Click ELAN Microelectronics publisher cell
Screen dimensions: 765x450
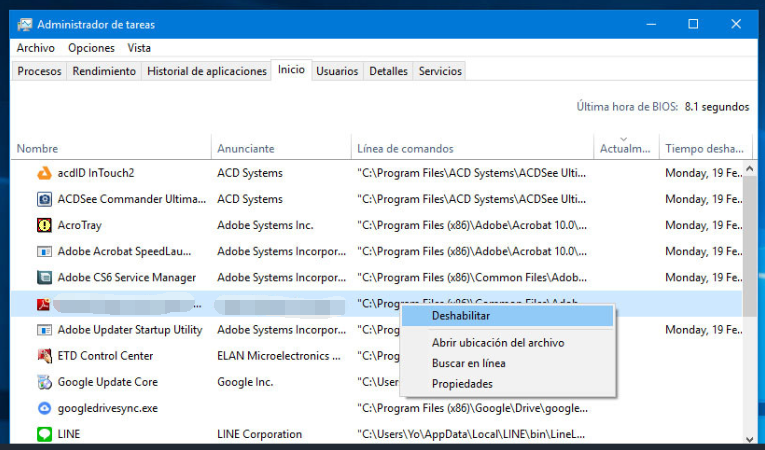pyautogui.click(x=279, y=356)
